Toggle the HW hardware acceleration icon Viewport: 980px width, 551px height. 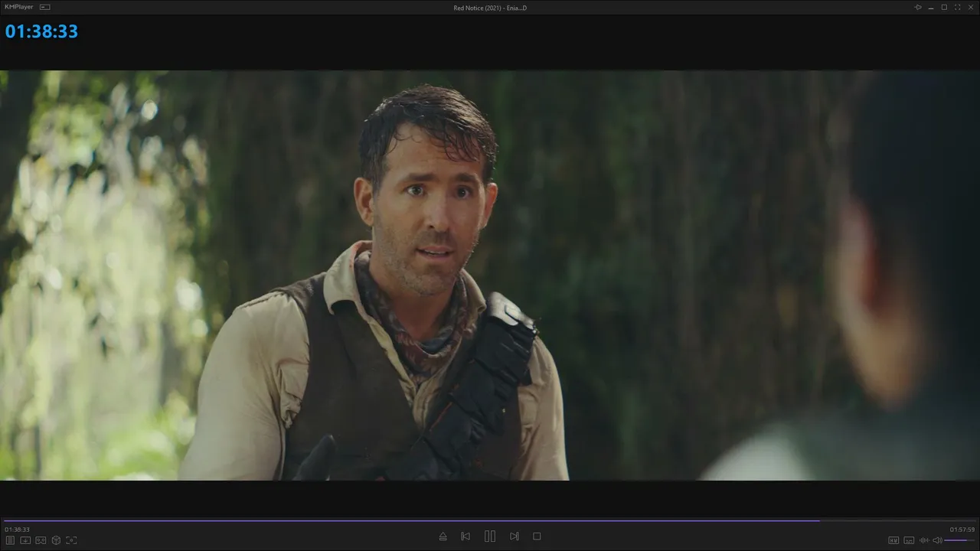[x=893, y=540]
